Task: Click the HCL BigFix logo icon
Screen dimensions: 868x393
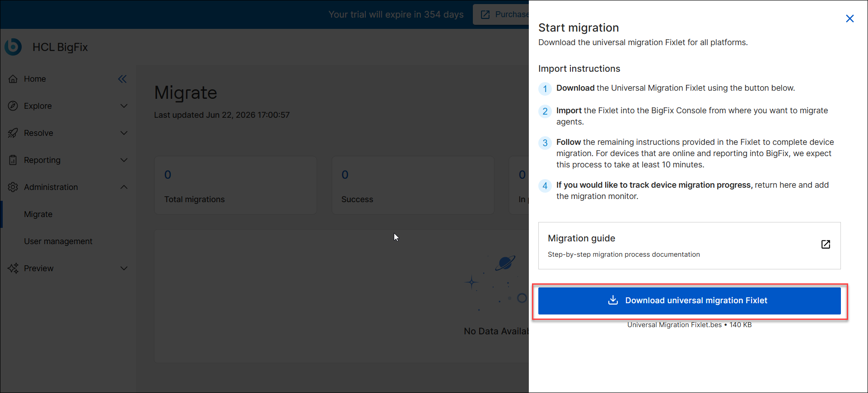Action: coord(13,47)
